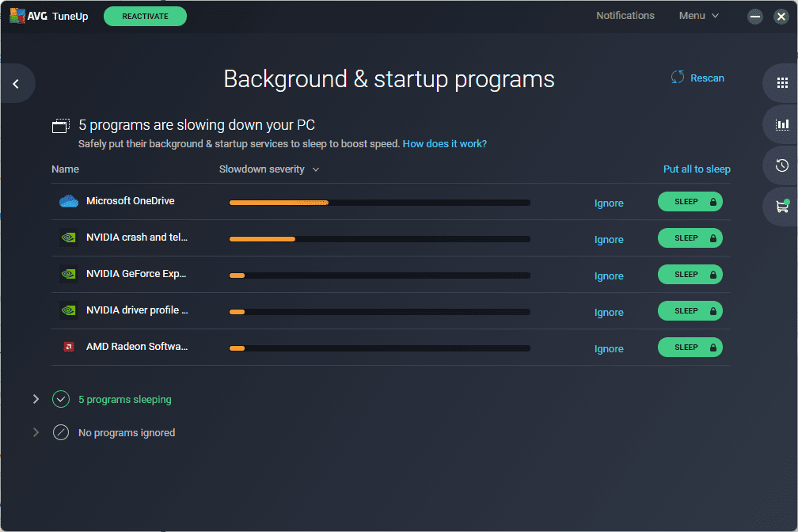Click the 5 programs are slowing down heading
Viewport: 798px width, 532px height.
coord(196,125)
